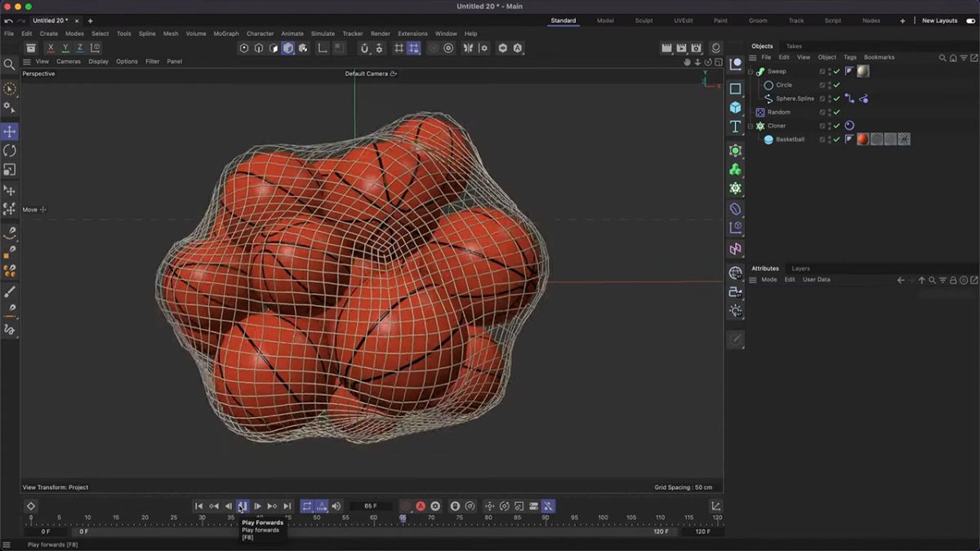Viewport: 980px width, 551px height.
Task: Open the Display menu above the viewport
Action: pyautogui.click(x=98, y=60)
